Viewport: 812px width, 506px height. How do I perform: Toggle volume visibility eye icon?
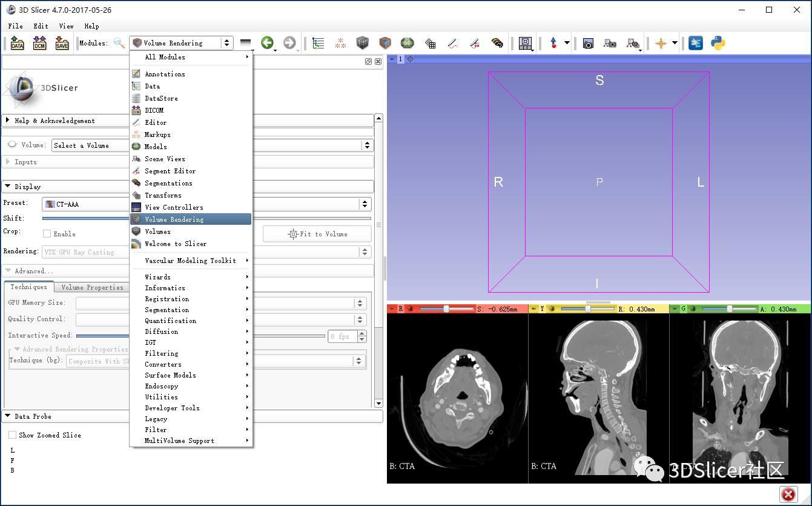point(12,145)
